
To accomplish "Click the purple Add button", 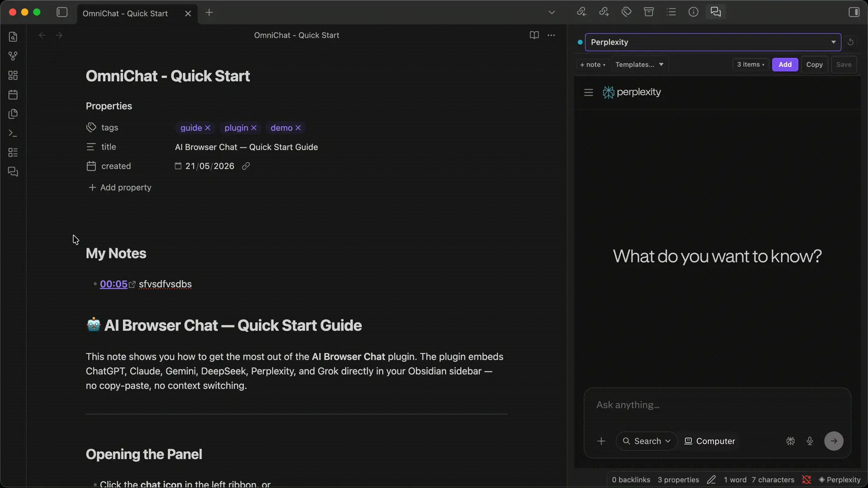I will (x=785, y=65).
